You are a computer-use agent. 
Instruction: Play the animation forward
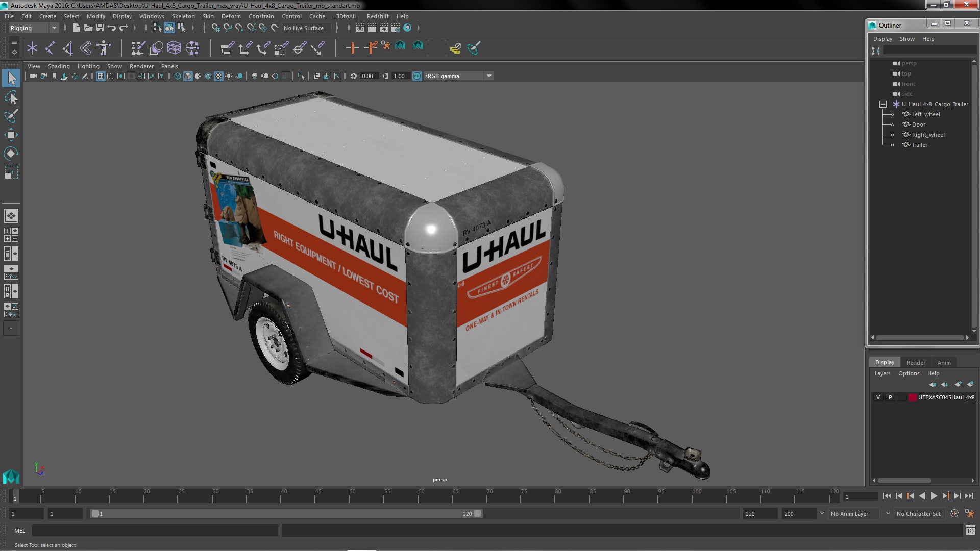934,496
